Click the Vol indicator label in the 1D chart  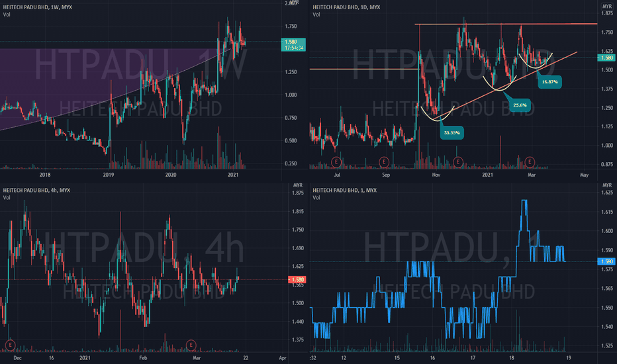click(x=316, y=15)
